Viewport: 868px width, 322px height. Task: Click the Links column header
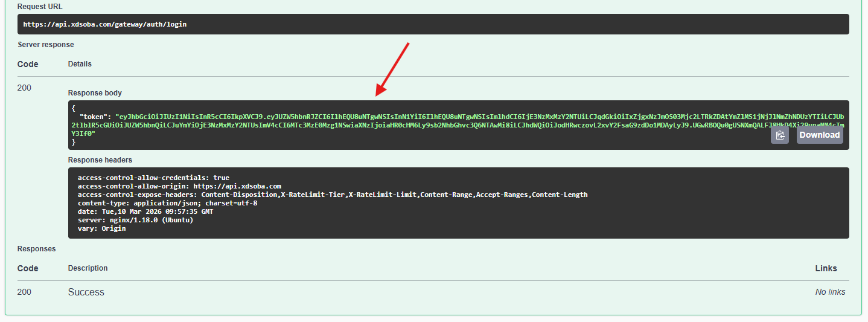coord(826,268)
